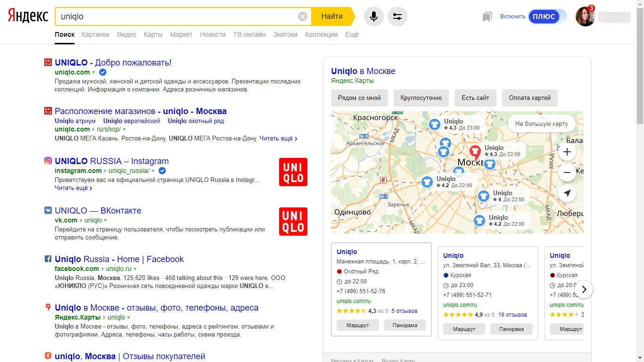The image size is (644, 362).
Task: Click the red Uniqlo map pin
Action: (475, 152)
